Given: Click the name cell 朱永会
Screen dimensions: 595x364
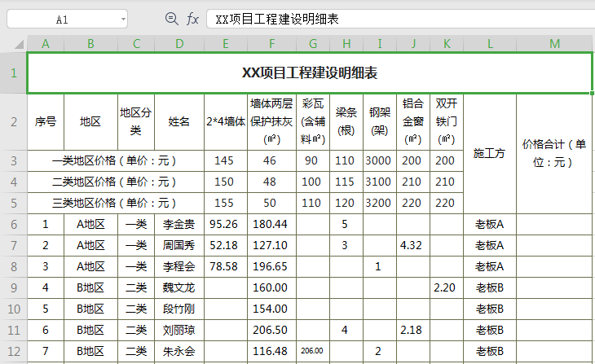Looking at the screenshot, I should [x=179, y=351].
